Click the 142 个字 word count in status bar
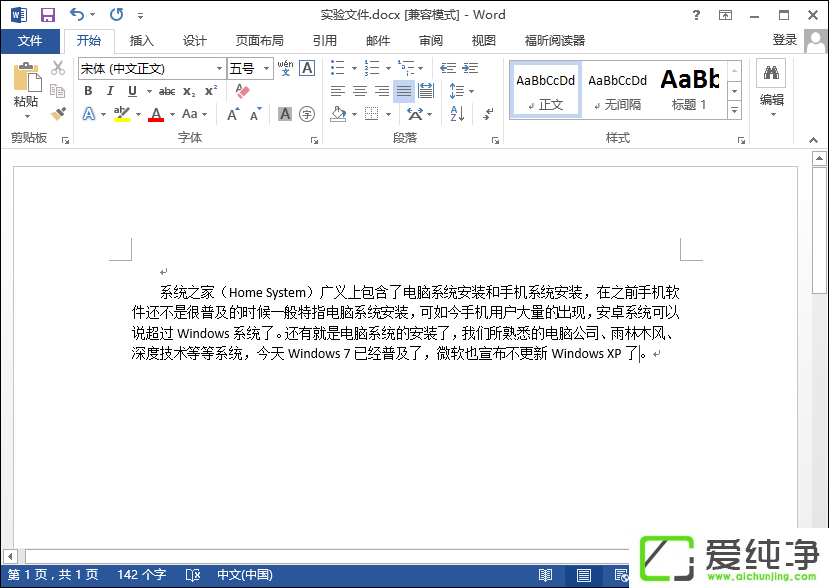 click(x=142, y=575)
